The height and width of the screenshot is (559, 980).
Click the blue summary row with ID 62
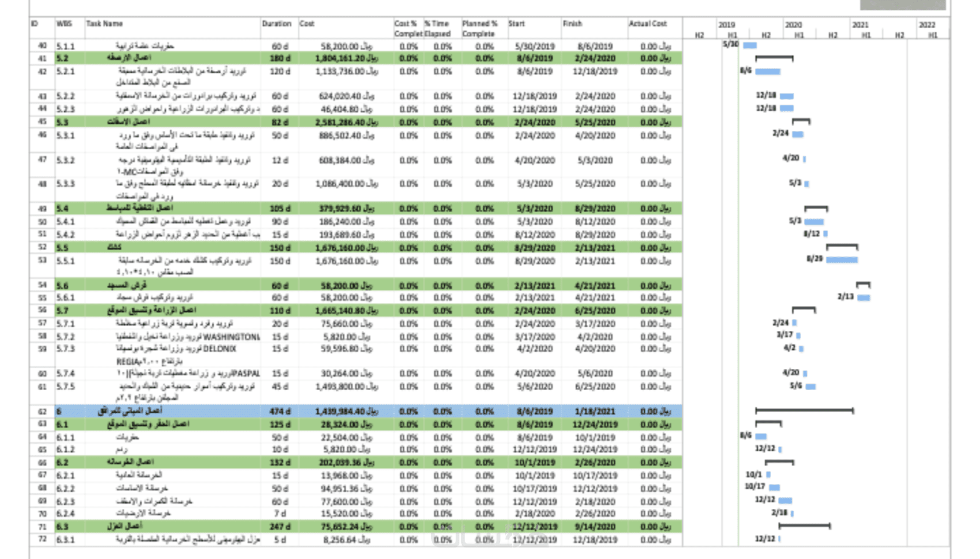(x=356, y=411)
